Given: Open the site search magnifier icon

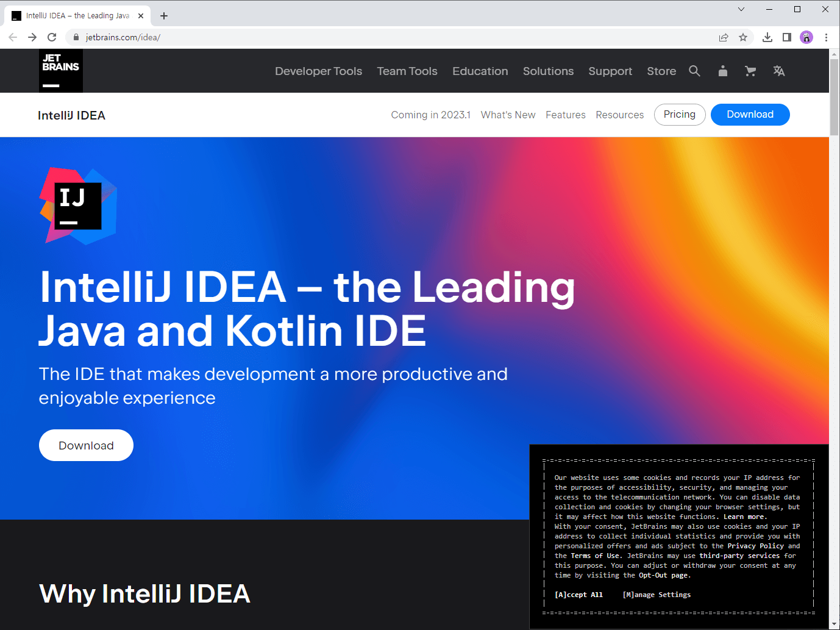Looking at the screenshot, I should point(694,71).
